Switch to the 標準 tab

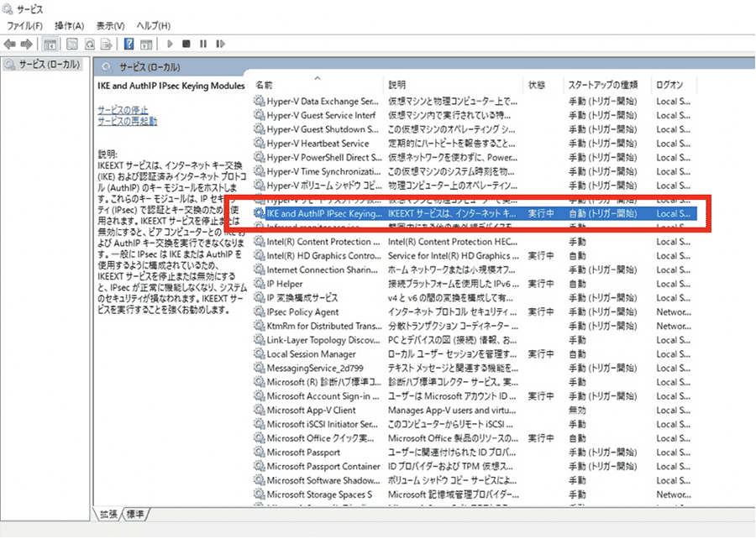pos(135,514)
